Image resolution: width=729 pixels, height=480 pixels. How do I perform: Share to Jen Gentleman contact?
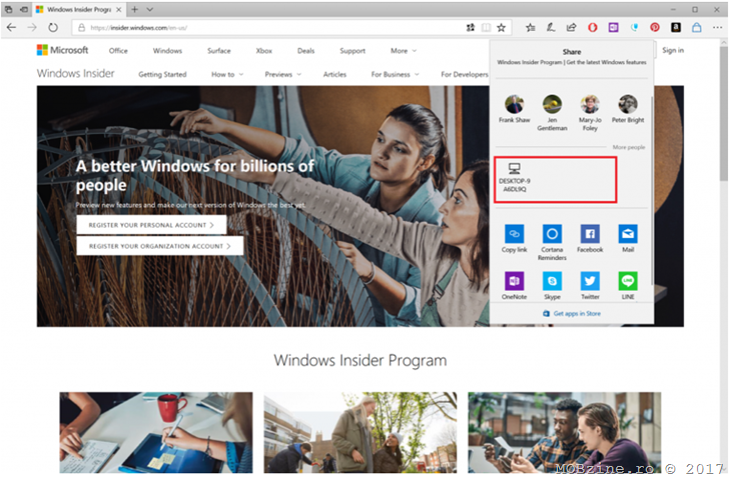point(552,113)
